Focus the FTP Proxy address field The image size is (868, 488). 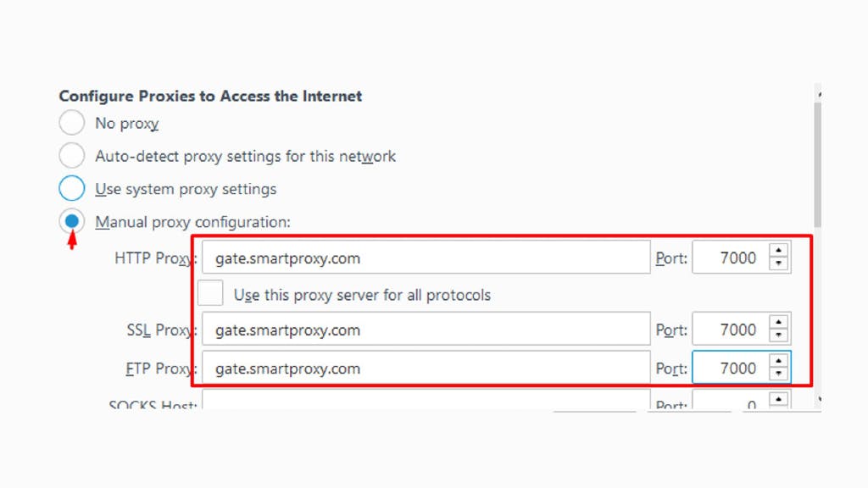point(426,368)
